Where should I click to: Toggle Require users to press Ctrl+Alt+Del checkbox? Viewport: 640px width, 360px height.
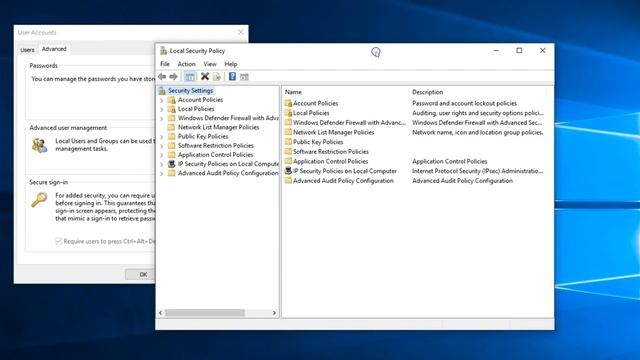[x=58, y=241]
